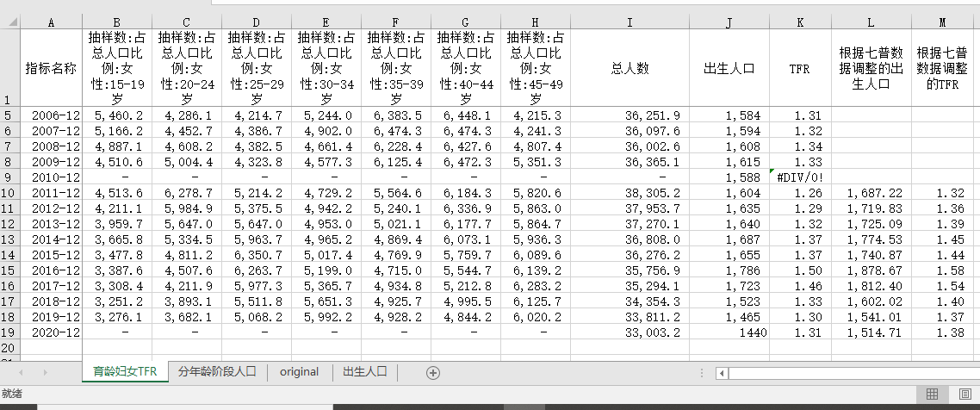This screenshot has height=410, width=980.
Task: Select date cell 2015-12
Action: pyautogui.click(x=52, y=254)
